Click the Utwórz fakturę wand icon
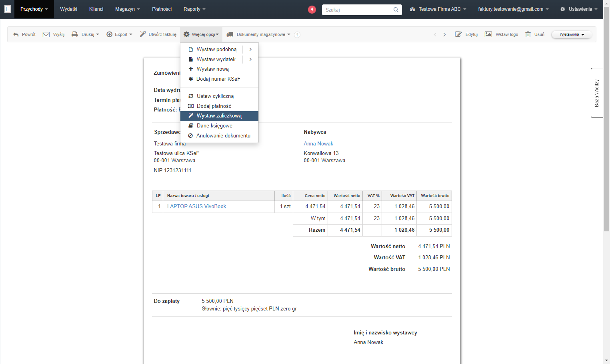This screenshot has width=610, height=364. click(x=143, y=34)
